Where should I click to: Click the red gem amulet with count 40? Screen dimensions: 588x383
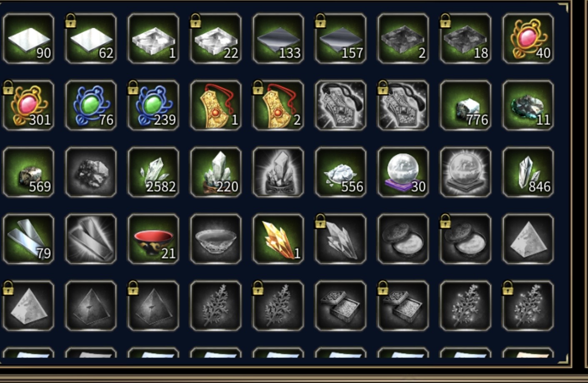(528, 38)
